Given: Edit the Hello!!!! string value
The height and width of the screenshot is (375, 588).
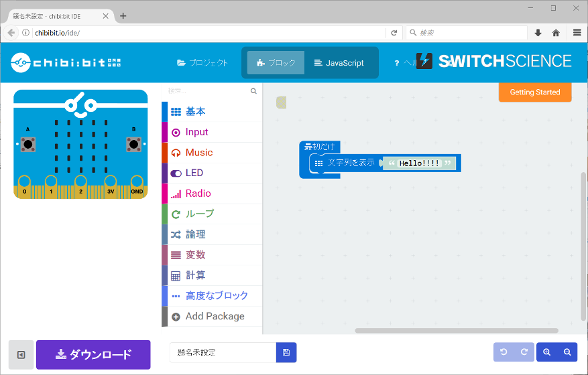Looking at the screenshot, I should point(419,163).
